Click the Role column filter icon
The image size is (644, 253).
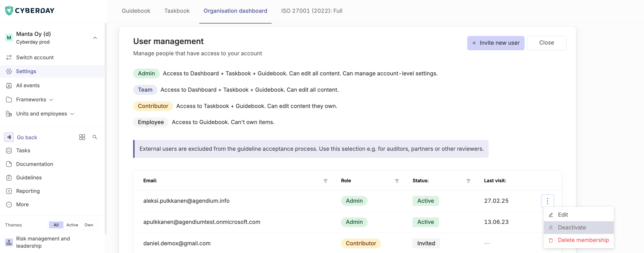coord(397,181)
